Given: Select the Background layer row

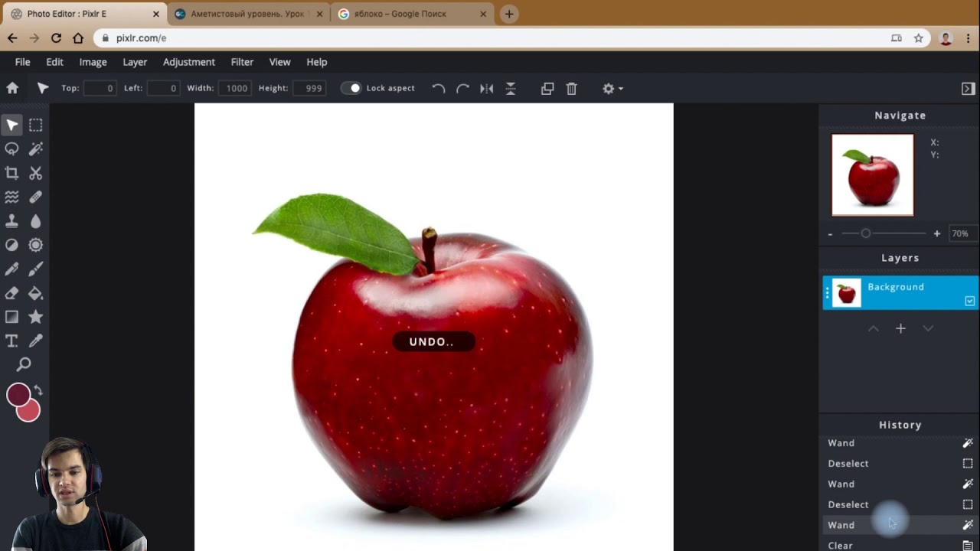Looking at the screenshot, I should 900,292.
